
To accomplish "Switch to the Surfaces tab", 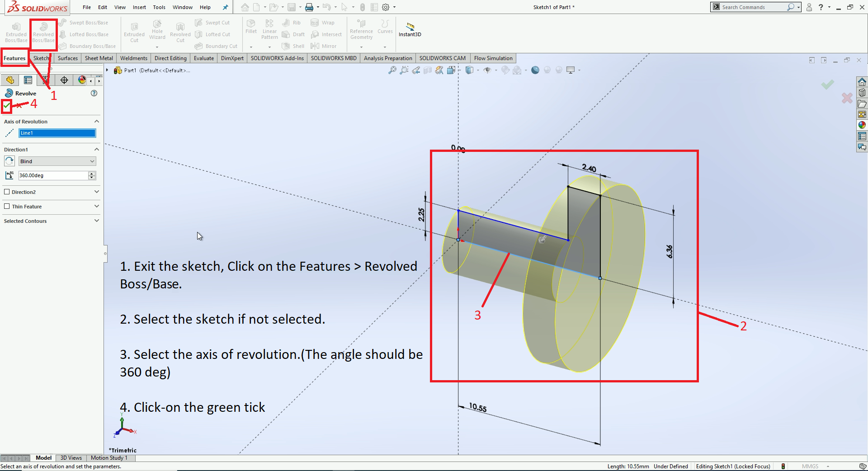I will click(68, 58).
